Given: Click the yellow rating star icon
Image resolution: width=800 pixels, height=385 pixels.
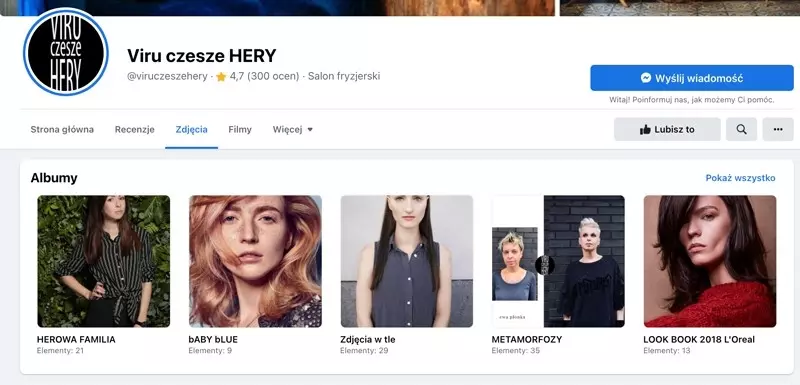Looking at the screenshot, I should tap(221, 76).
